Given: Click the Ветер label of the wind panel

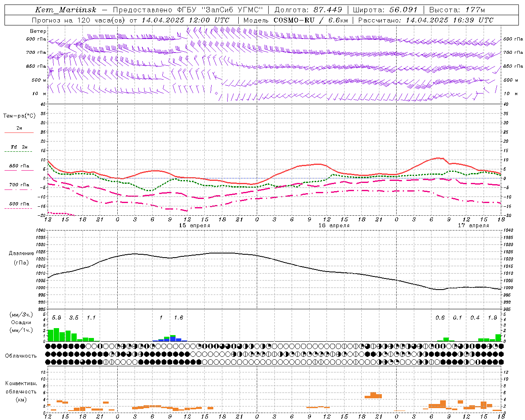Looking at the screenshot, I should pyautogui.click(x=38, y=31).
